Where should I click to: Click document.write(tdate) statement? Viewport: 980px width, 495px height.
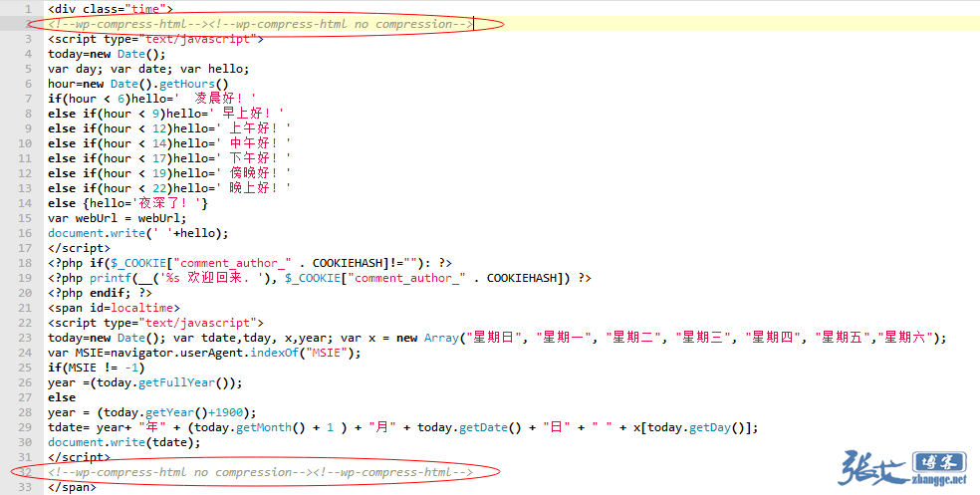123,442
